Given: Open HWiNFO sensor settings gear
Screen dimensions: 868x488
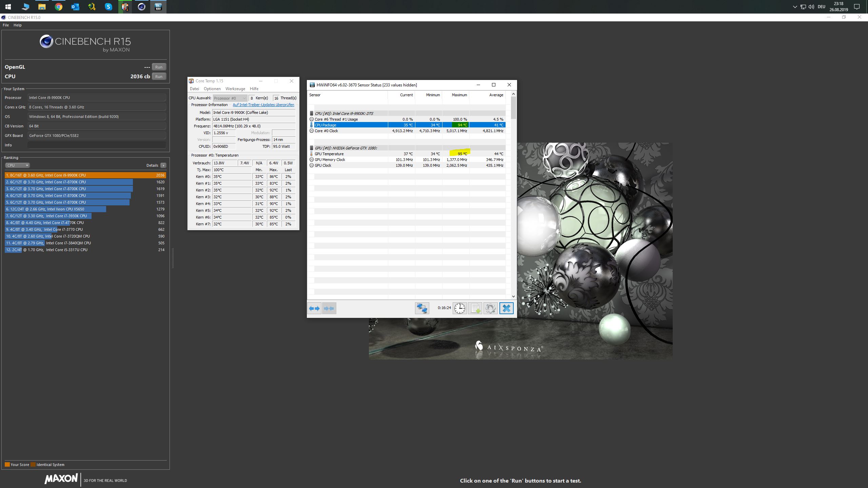Looking at the screenshot, I should click(x=490, y=308).
